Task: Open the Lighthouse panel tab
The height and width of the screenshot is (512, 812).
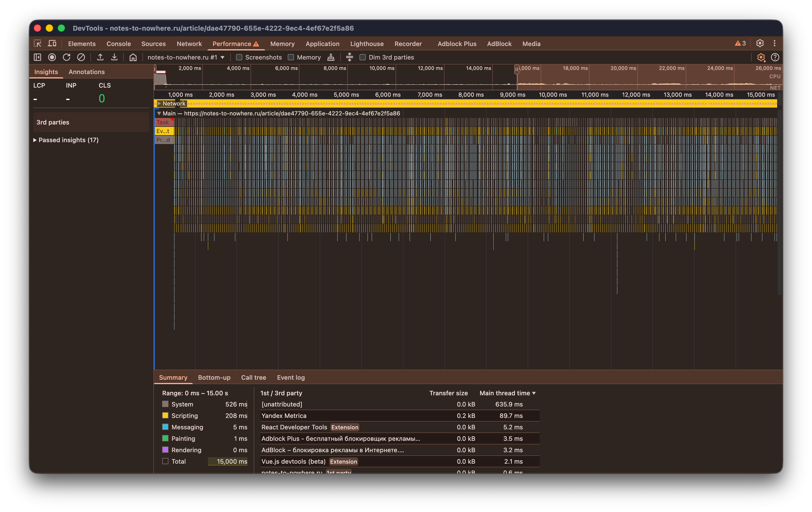Action: click(x=367, y=44)
